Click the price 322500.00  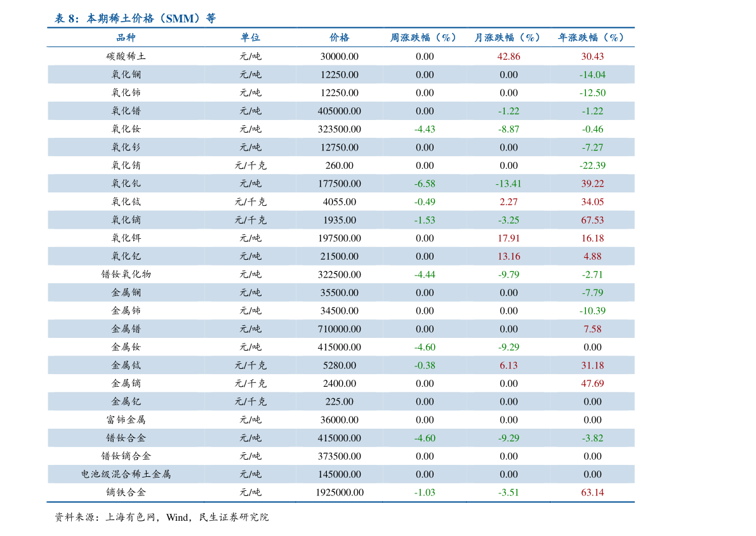click(x=340, y=275)
